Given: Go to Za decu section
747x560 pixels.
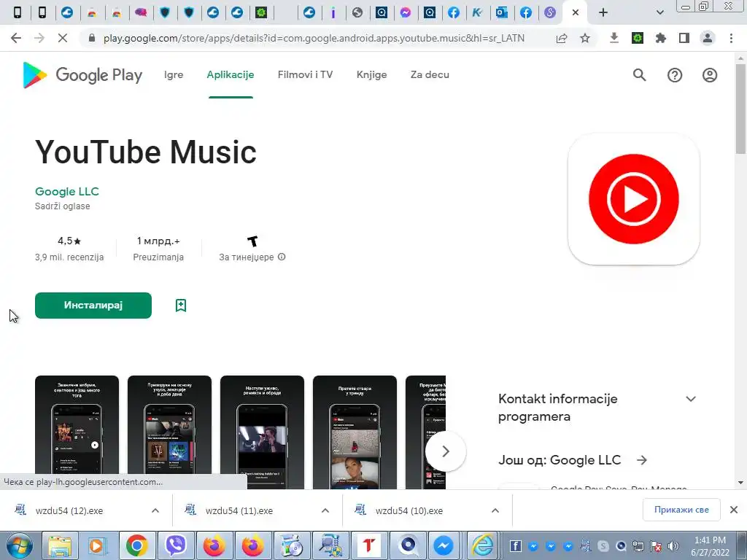Looking at the screenshot, I should [x=430, y=75].
